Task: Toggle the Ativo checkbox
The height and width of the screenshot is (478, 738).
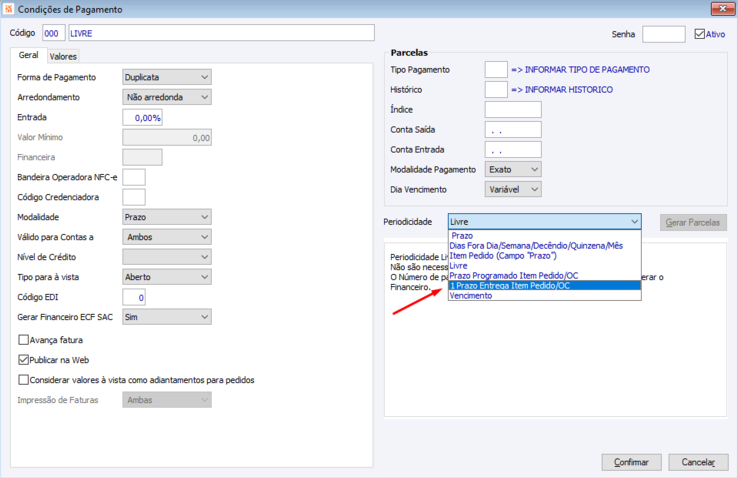Action: tap(699, 34)
